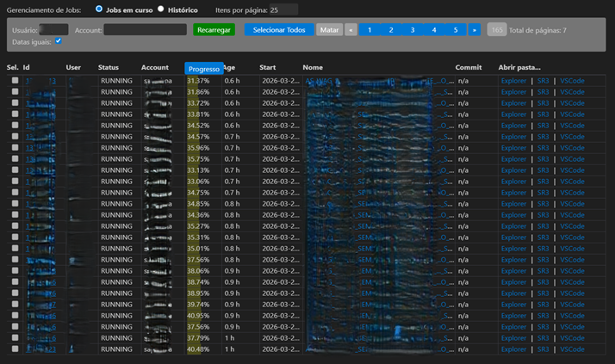Check the box for the 40.48% job
The height and width of the screenshot is (364, 615).
pyautogui.click(x=15, y=349)
